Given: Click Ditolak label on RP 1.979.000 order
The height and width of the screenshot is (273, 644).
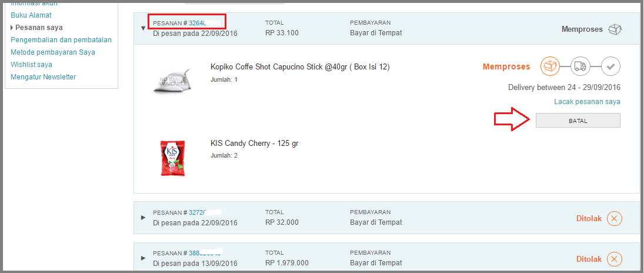Looking at the screenshot, I should point(589,259).
